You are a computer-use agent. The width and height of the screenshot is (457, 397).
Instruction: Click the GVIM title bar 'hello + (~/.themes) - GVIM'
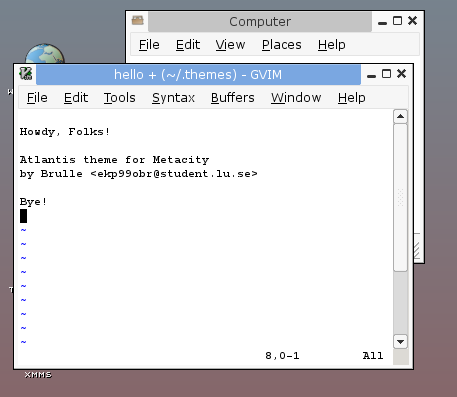coord(198,75)
